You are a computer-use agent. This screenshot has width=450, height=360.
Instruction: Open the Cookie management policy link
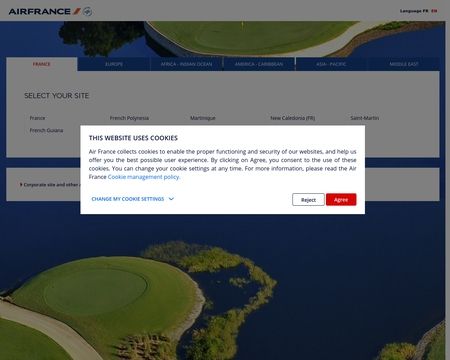(x=144, y=177)
